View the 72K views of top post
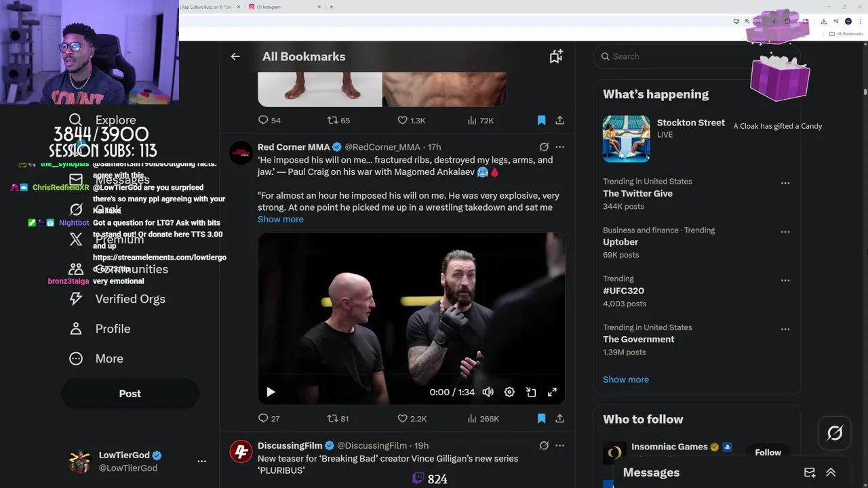This screenshot has width=868, height=488. 480,120
